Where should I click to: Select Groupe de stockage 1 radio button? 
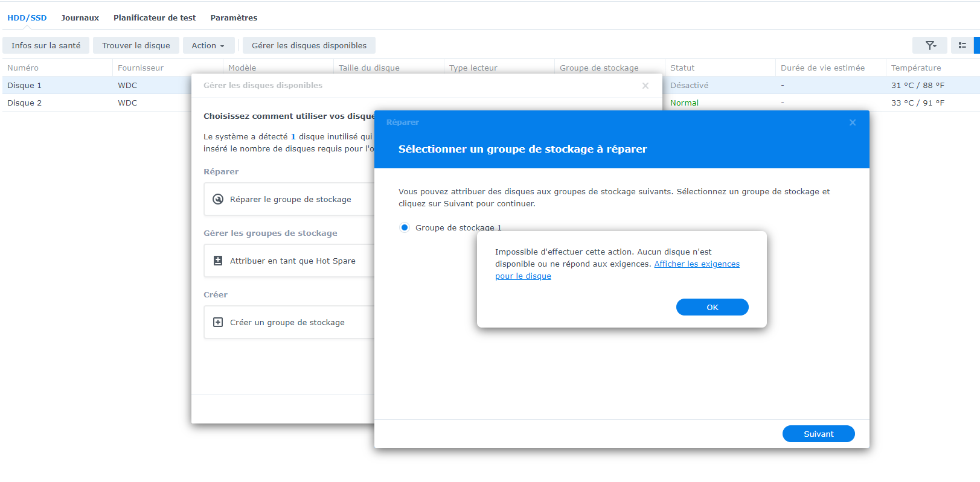coord(405,227)
